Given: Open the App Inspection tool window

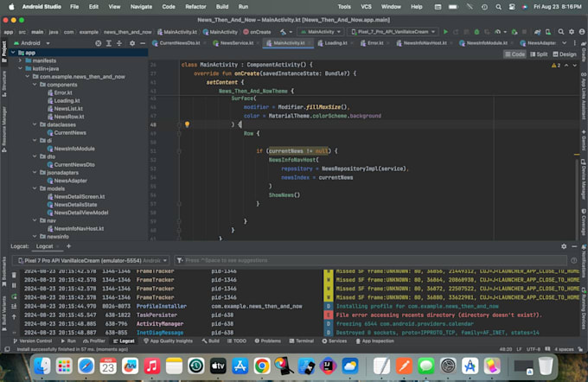Looking at the screenshot, I should [x=374, y=341].
